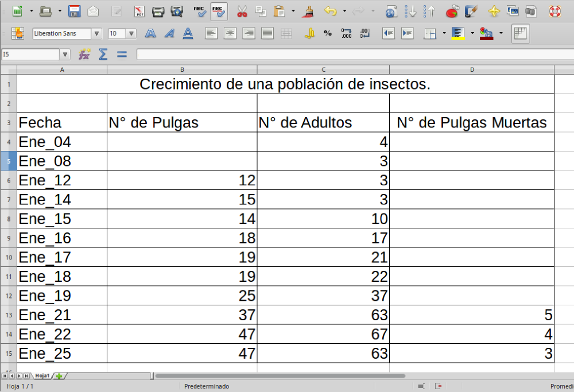
Task: Print the file directly
Action: pyautogui.click(x=158, y=11)
